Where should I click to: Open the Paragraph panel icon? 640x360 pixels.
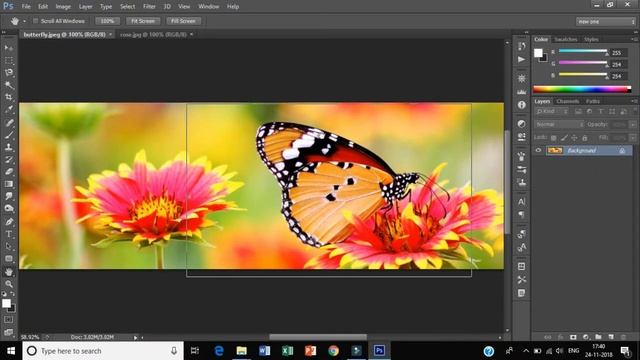pos(522,215)
